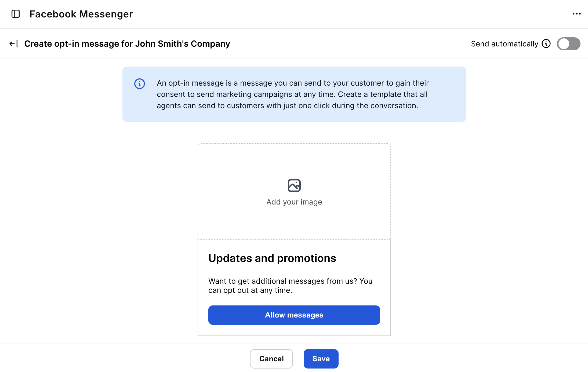The width and height of the screenshot is (588, 372).
Task: Click info icon beside Send automatically
Action: click(x=546, y=44)
